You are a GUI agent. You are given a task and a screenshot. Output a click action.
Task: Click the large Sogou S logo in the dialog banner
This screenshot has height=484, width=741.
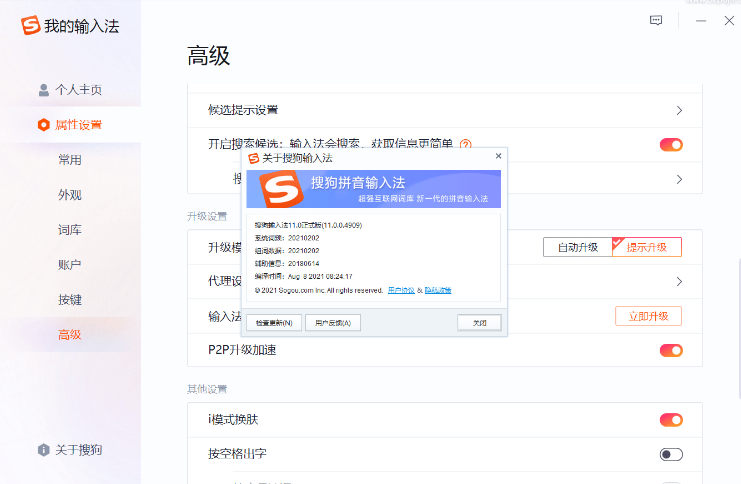pos(281,189)
